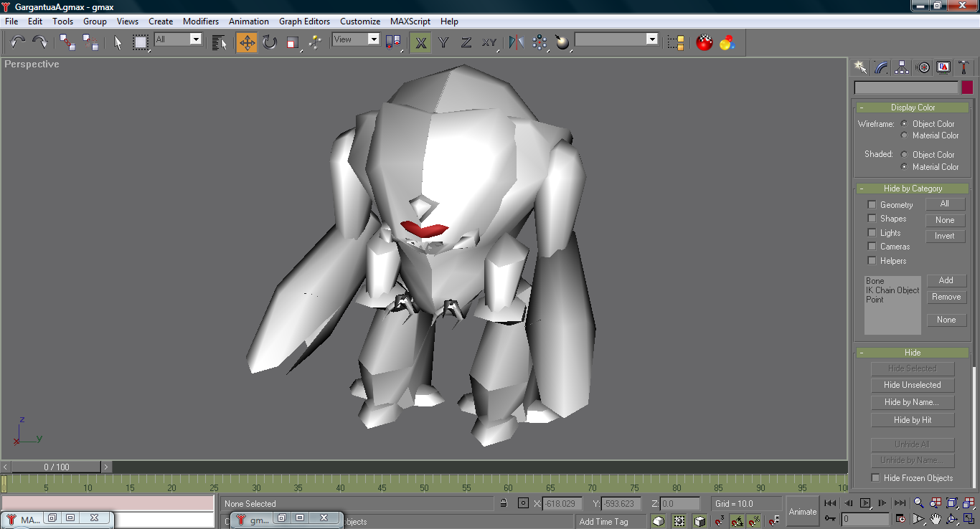The height and width of the screenshot is (529, 980).
Task: Check the Lights hide category box
Action: click(872, 233)
